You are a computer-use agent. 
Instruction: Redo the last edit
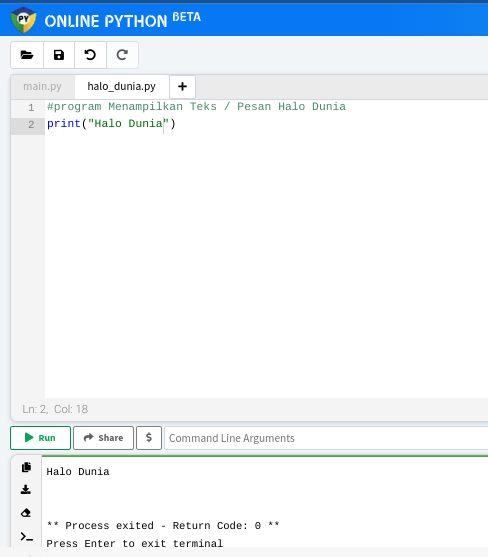(122, 55)
